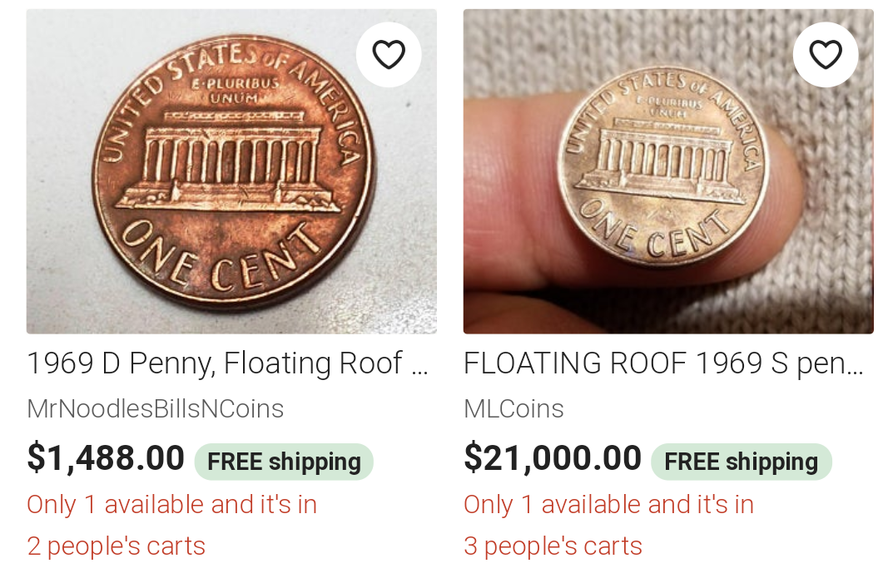Viewport: 888px width, 588px height.
Task: Open the copper 1969 D penny photo
Action: pos(231,171)
